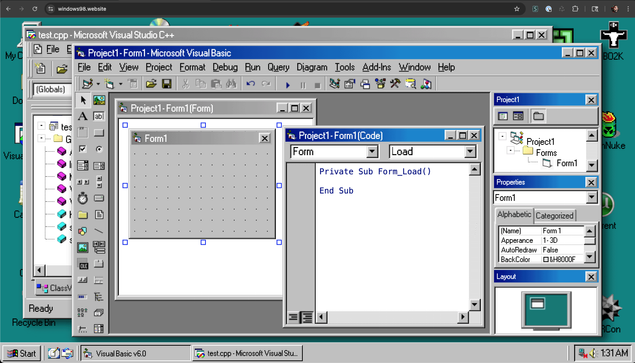Select the Pointer tool in the toolbox

83,100
